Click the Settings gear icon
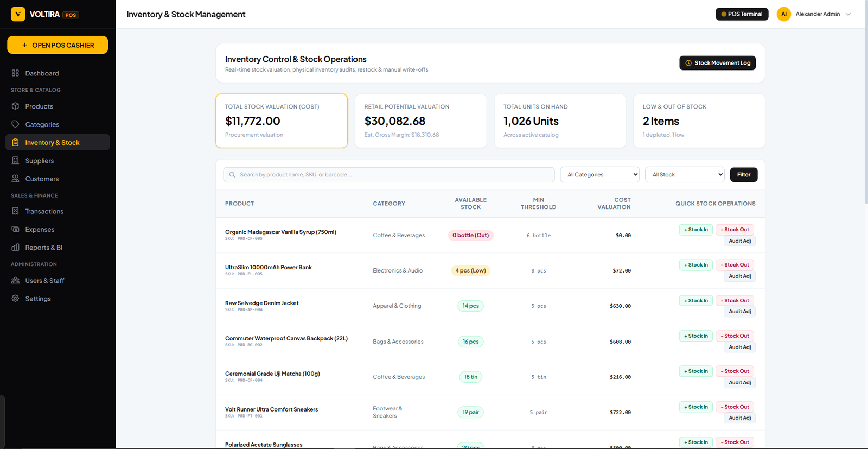 [15, 299]
